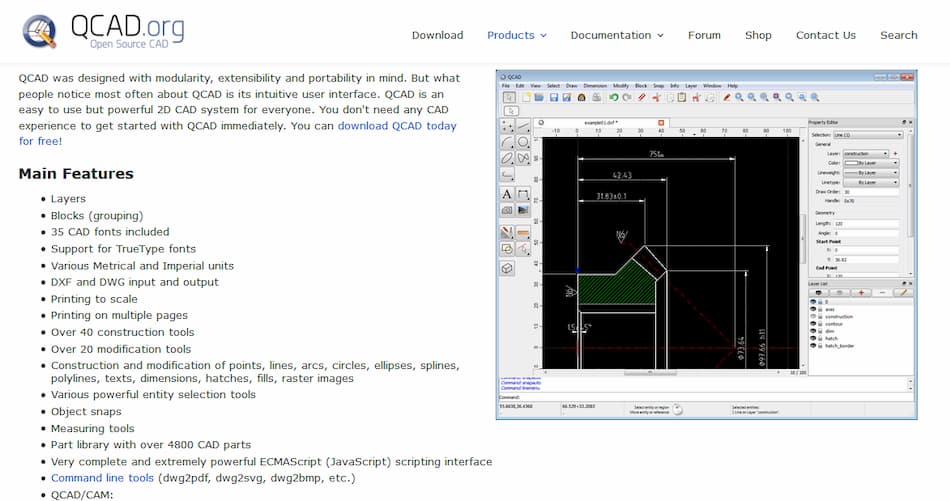
Task: Select the 'example1.dxf' document tab
Action: click(x=600, y=122)
